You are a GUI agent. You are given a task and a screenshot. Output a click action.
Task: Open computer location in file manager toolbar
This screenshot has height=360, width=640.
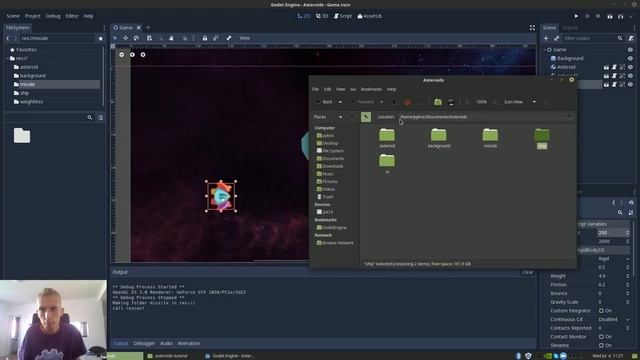(451, 102)
